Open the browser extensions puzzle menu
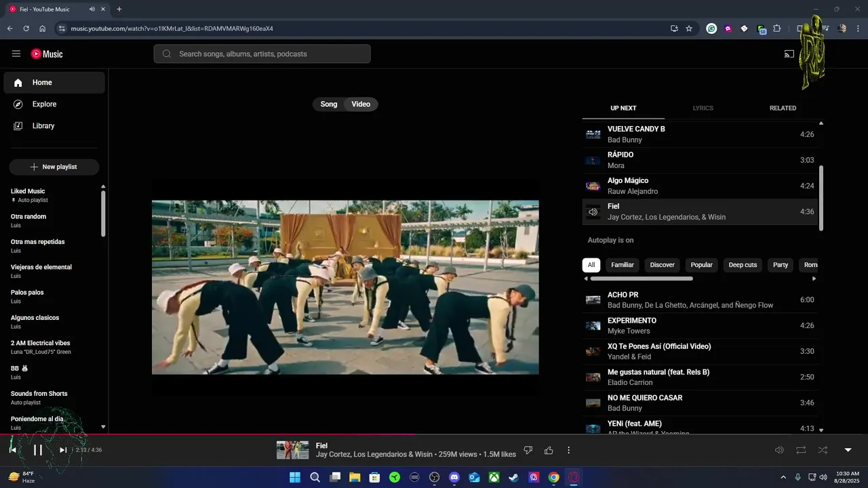Screen dimensions: 868x488 777,28
